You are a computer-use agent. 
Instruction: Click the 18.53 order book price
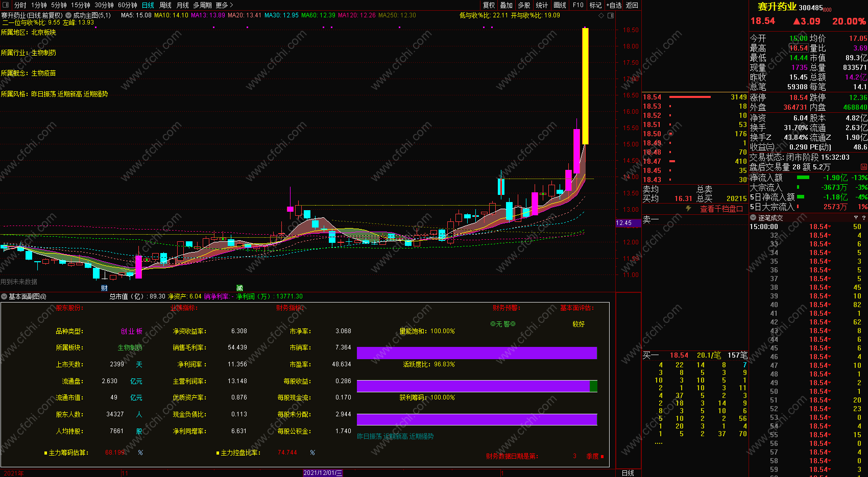click(x=652, y=107)
